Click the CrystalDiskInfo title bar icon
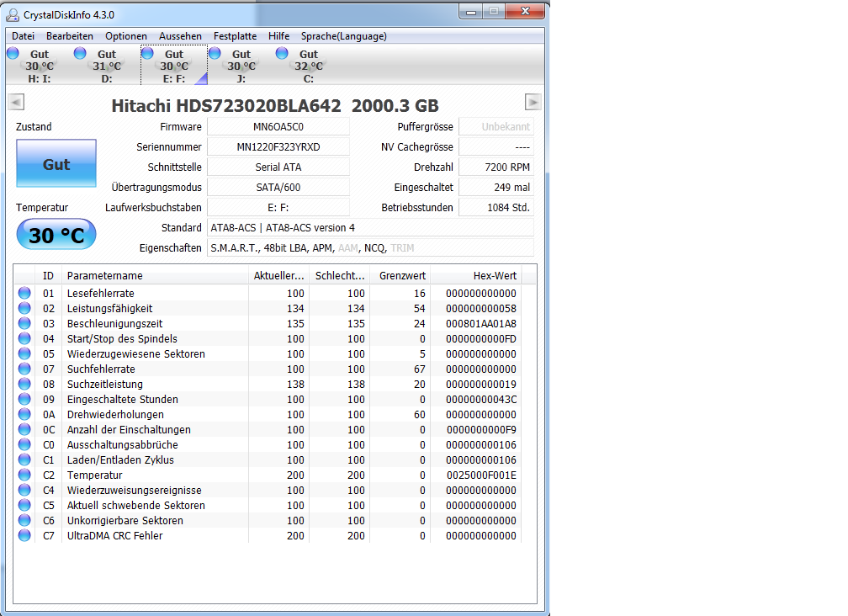Image resolution: width=848 pixels, height=616 pixels. click(x=13, y=14)
